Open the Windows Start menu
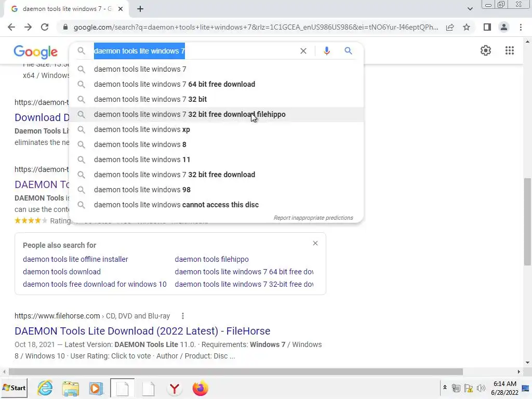 pos(14,388)
